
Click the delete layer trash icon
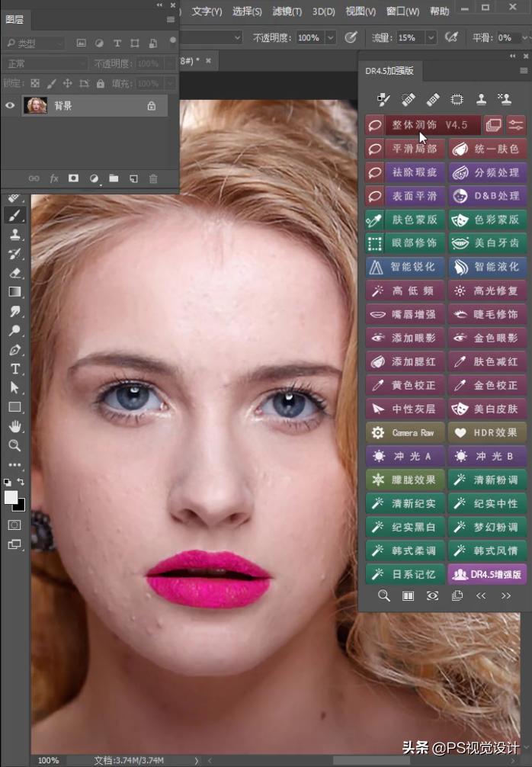(153, 178)
